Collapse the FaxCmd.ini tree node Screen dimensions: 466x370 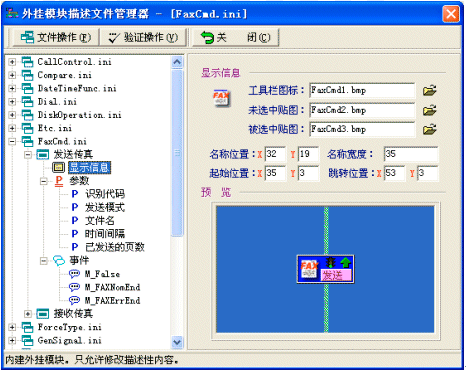pyautogui.click(x=12, y=142)
